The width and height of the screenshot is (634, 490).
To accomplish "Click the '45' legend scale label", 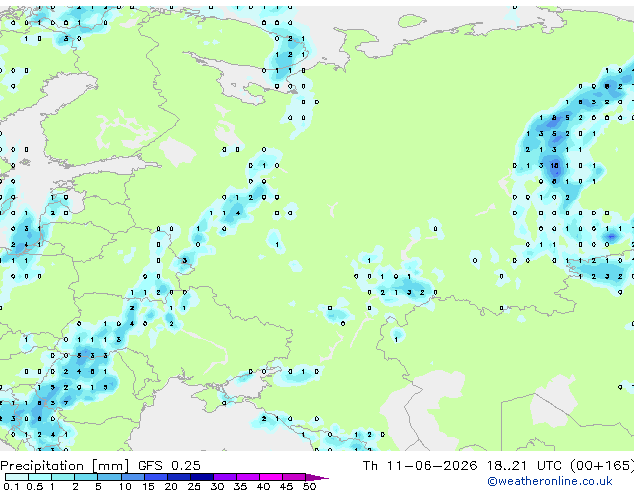I will click(x=286, y=486).
